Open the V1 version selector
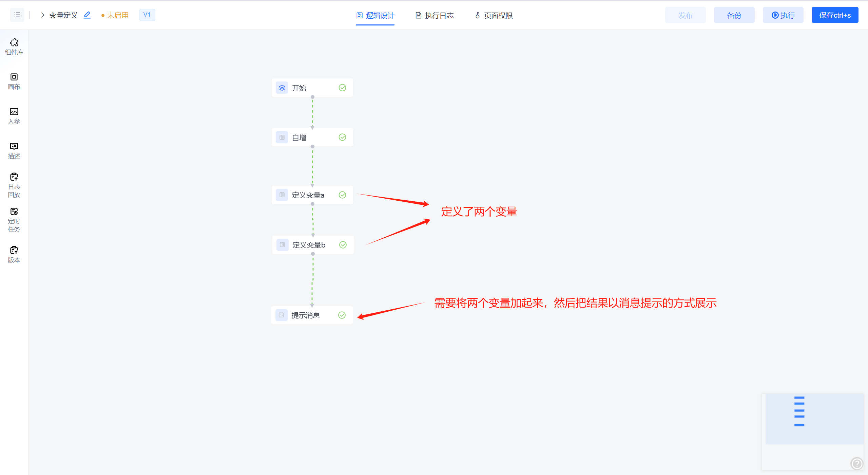The height and width of the screenshot is (475, 868). 147,15
